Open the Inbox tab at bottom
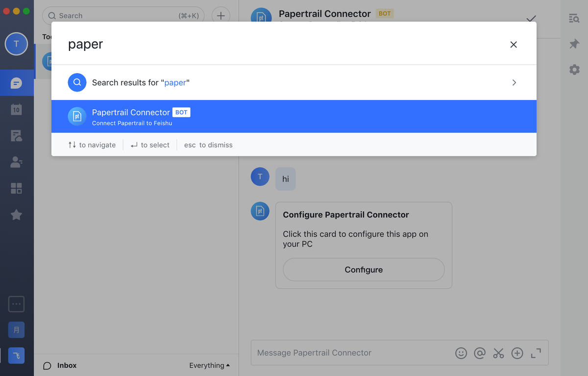 [x=60, y=365]
